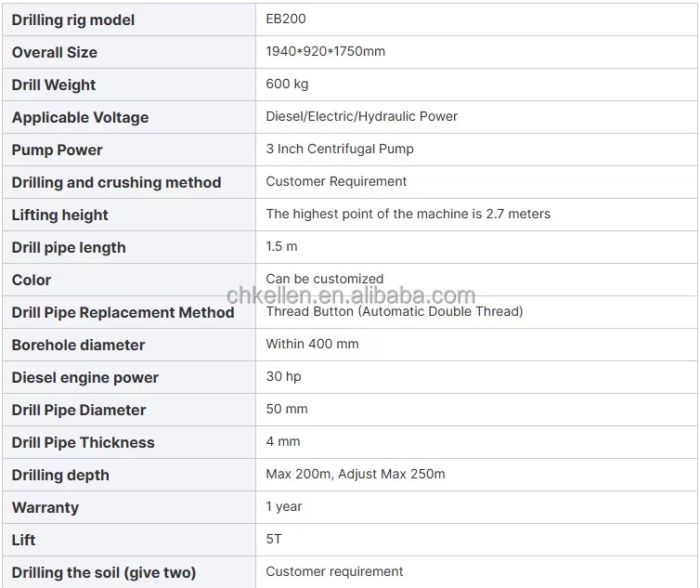This screenshot has height=588, width=700.
Task: Select the 1 year warranty value
Action: point(284,506)
